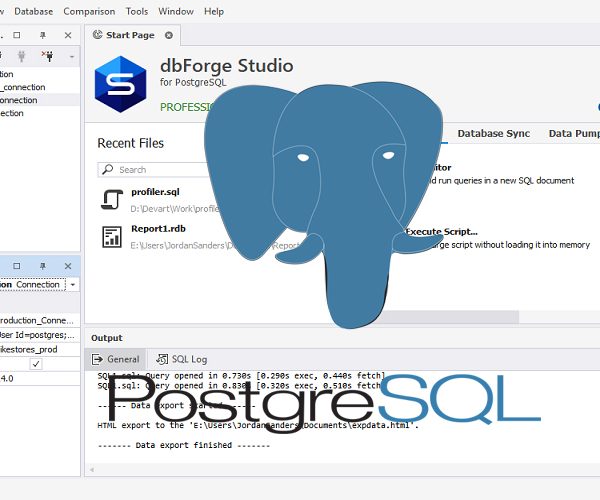This screenshot has height=500, width=600.
Task: Open the Connection object dropdown in Properties
Action: 73,285
